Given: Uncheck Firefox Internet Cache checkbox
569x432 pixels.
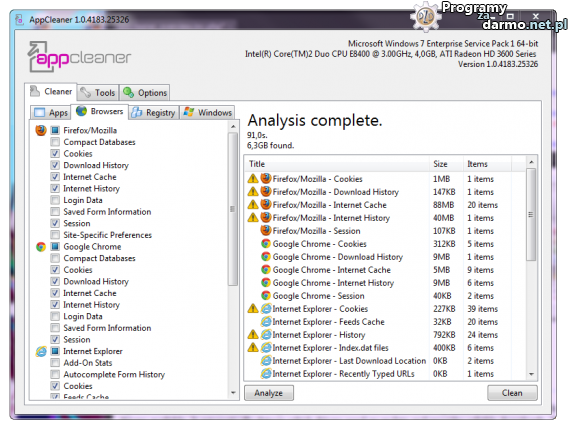Looking at the screenshot, I should [x=55, y=177].
